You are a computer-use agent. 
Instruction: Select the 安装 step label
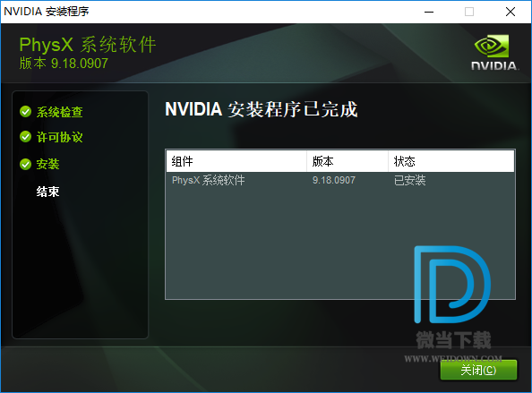47,164
